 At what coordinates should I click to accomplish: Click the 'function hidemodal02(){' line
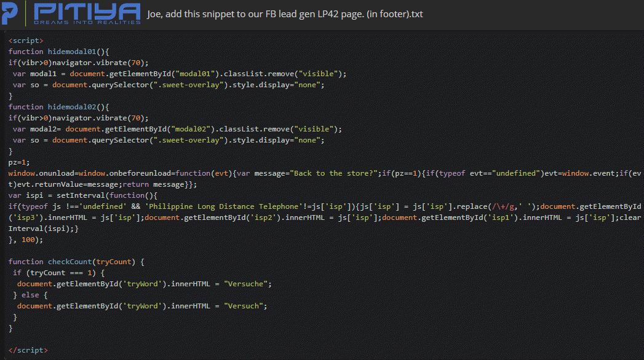click(x=58, y=107)
